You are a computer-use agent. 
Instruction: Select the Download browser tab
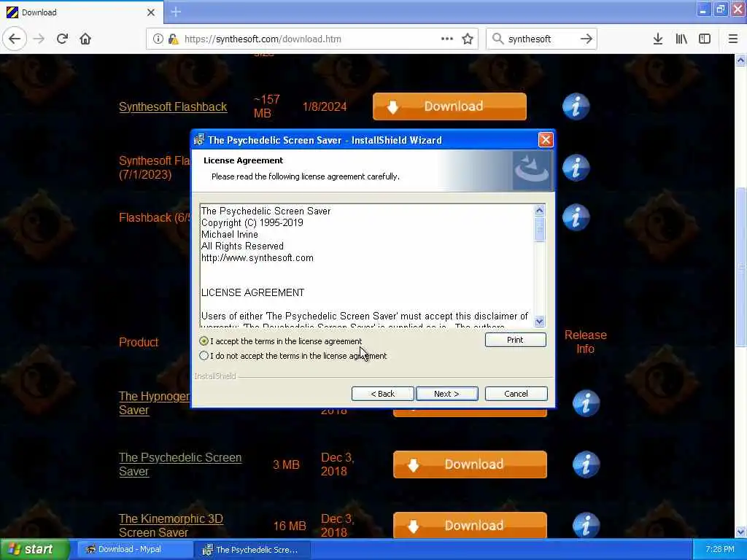point(81,12)
